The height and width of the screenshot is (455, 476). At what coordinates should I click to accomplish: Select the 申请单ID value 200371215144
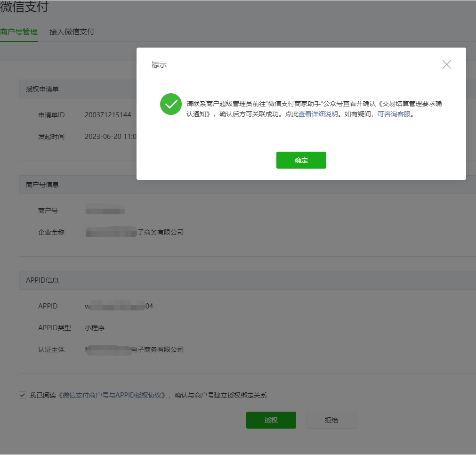108,115
